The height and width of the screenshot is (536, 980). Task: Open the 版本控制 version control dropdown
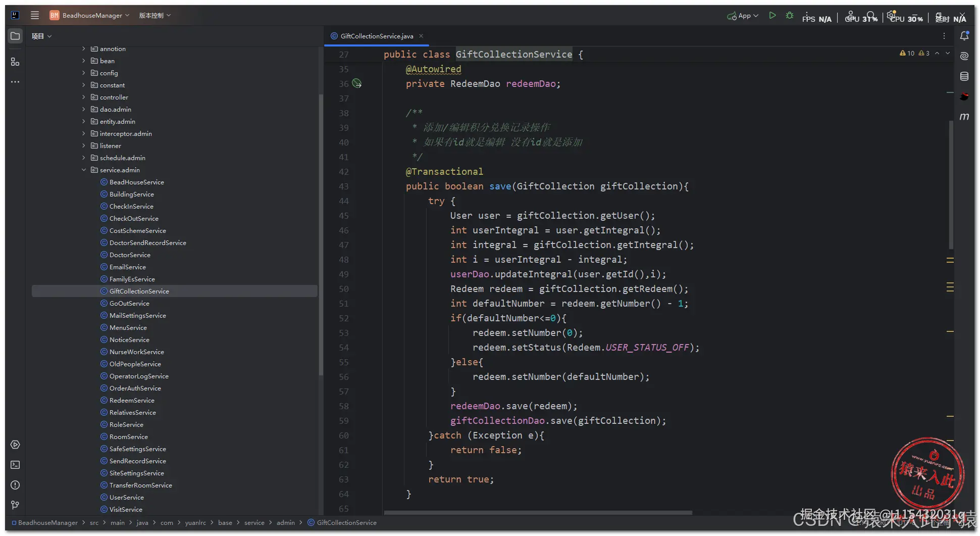(154, 15)
